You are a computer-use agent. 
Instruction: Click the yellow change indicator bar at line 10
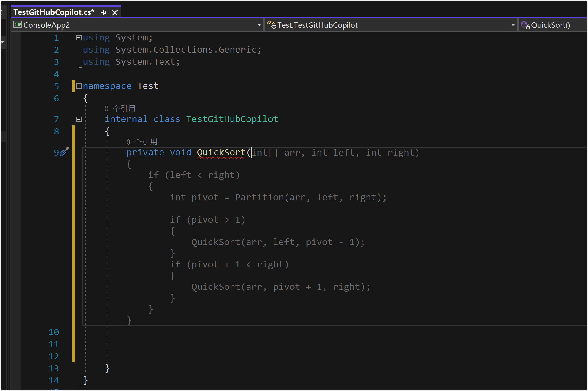73,332
